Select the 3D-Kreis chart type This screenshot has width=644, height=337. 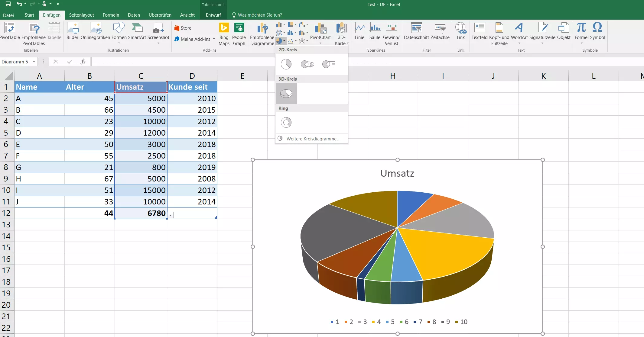[286, 94]
